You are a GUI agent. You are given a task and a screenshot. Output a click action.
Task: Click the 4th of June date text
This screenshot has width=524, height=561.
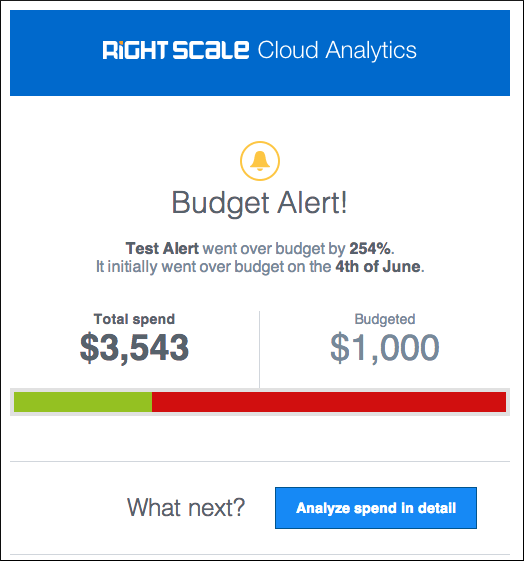(x=378, y=267)
